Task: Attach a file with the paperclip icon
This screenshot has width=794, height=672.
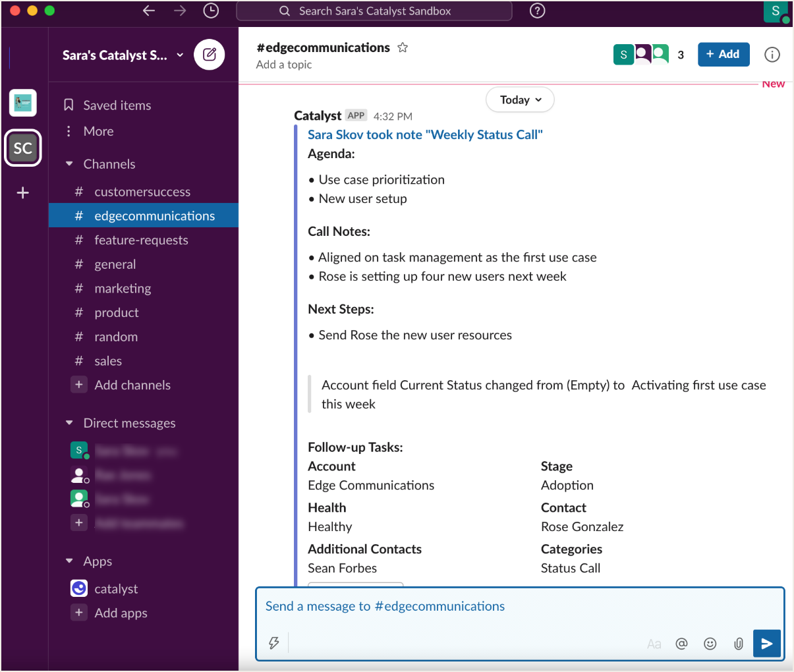Action: 739,644
